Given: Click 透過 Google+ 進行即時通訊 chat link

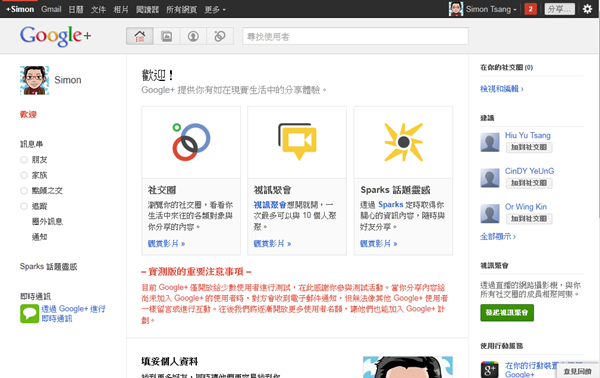Looking at the screenshot, I should pos(73,314).
